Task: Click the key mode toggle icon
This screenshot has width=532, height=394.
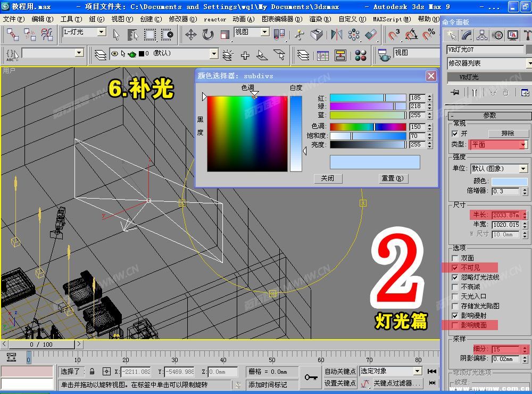Action: click(311, 377)
